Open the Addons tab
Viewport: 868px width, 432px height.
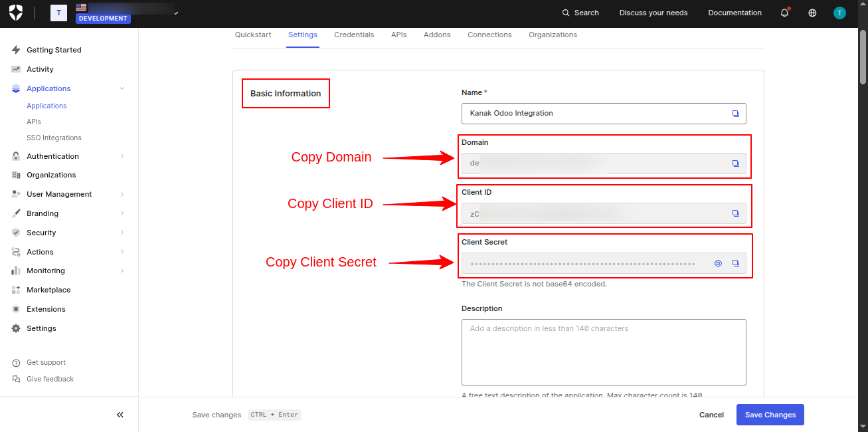tap(437, 35)
